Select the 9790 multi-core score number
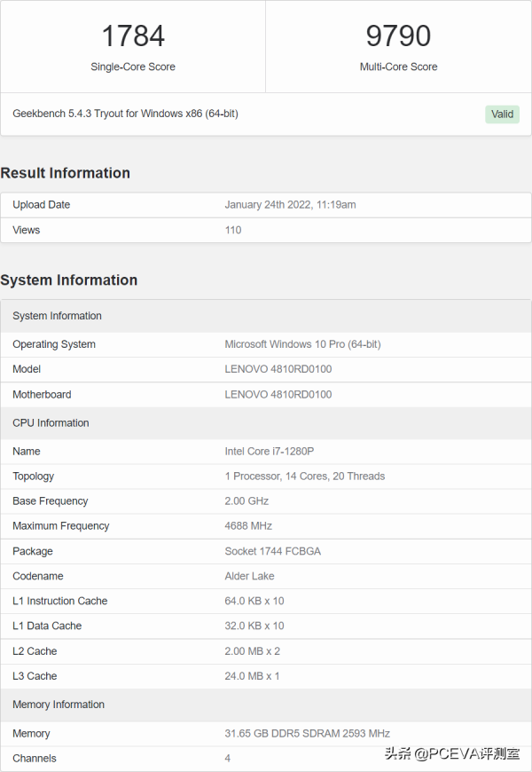The width and height of the screenshot is (532, 772). tap(398, 36)
